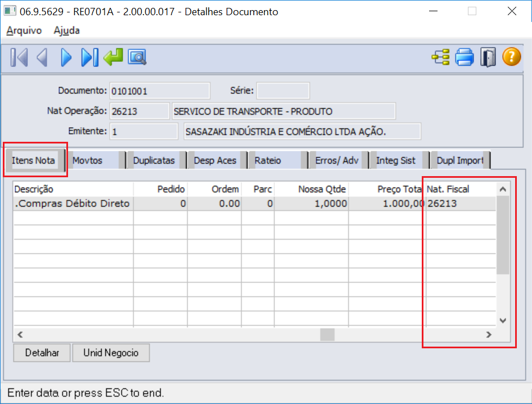This screenshot has height=404, width=532.
Task: Go to the next record
Action: (66, 57)
